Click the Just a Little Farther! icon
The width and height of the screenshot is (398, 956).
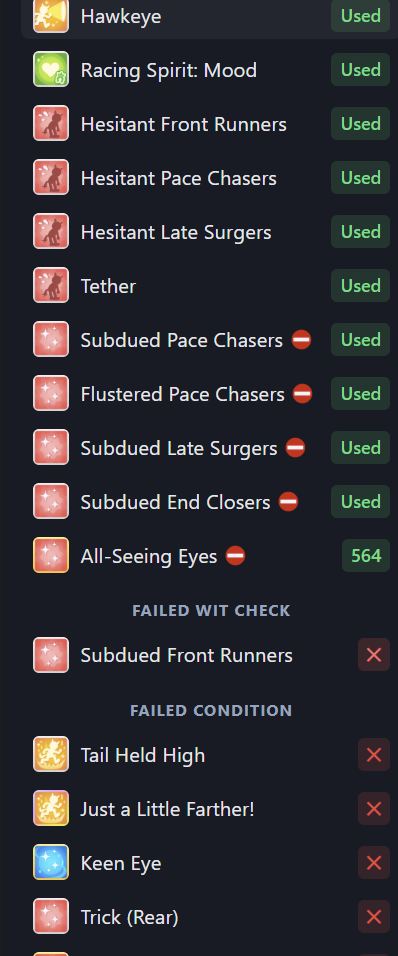[x=51, y=808]
